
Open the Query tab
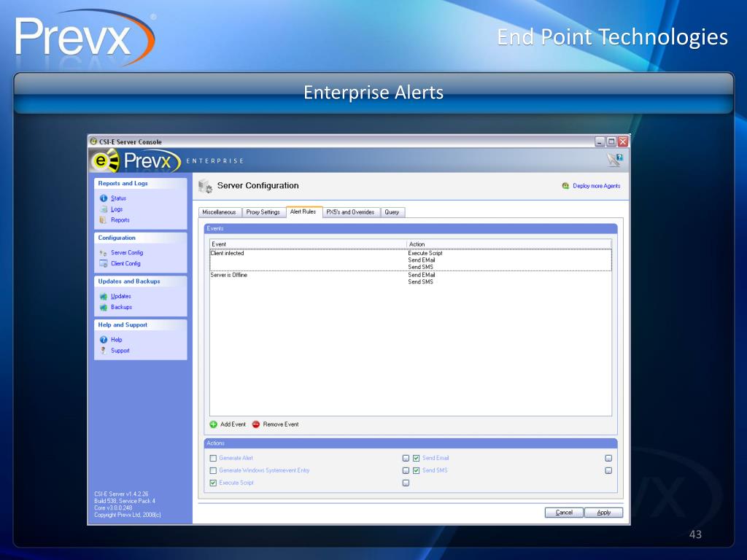tap(392, 212)
